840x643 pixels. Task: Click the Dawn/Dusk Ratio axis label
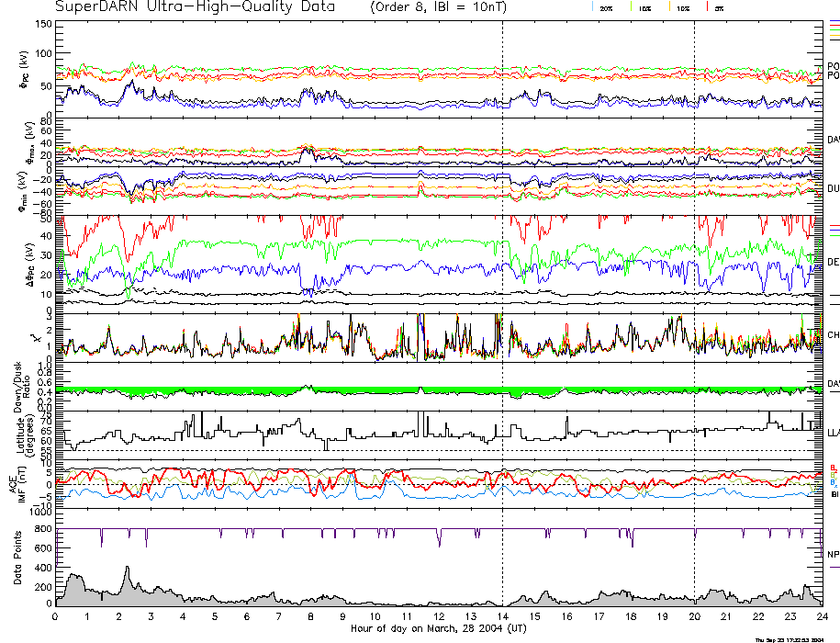(x=23, y=387)
